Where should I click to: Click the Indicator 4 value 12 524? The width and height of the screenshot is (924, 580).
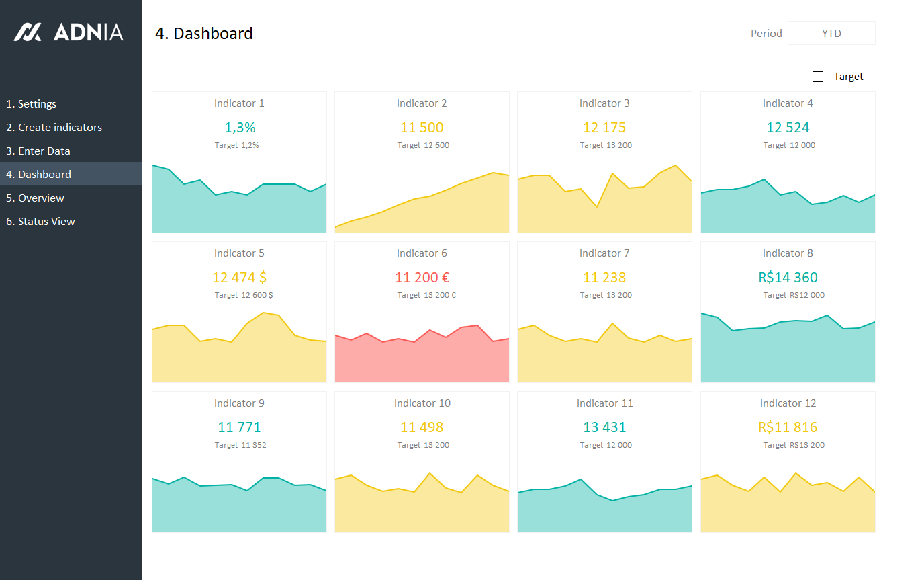pyautogui.click(x=788, y=128)
